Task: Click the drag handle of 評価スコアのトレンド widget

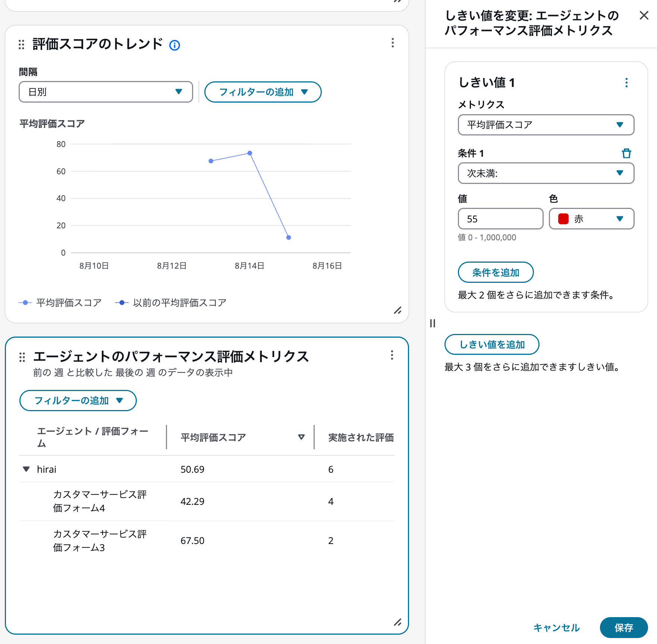Action: click(22, 45)
